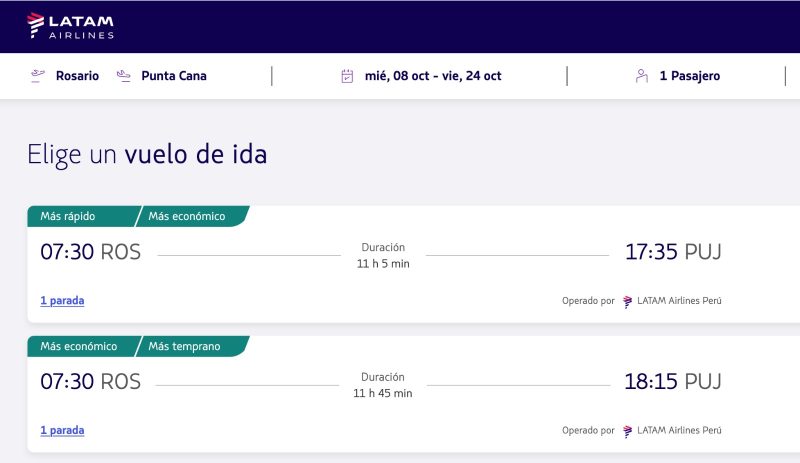
Task: Change the origin city Rosario
Action: pyautogui.click(x=77, y=76)
